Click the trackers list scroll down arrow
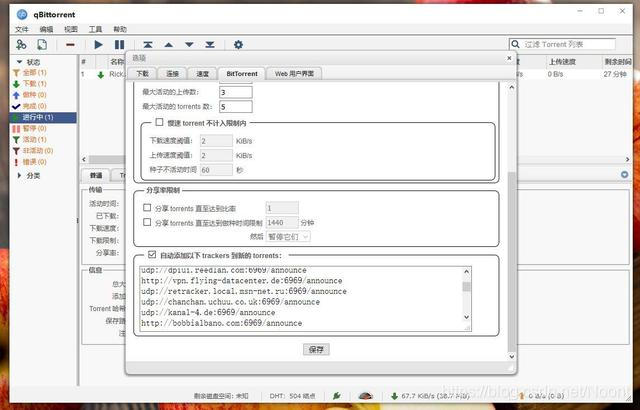The width and height of the screenshot is (640, 410). click(467, 317)
